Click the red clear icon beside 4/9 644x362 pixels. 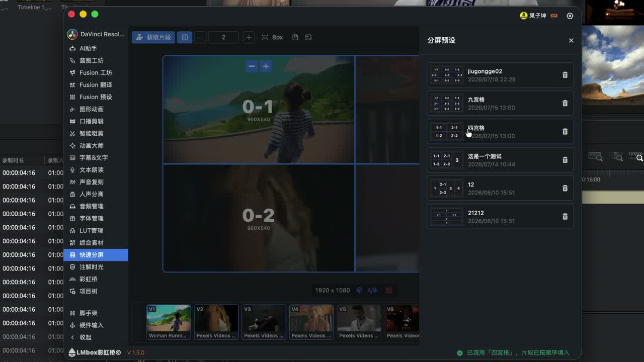[x=389, y=290]
